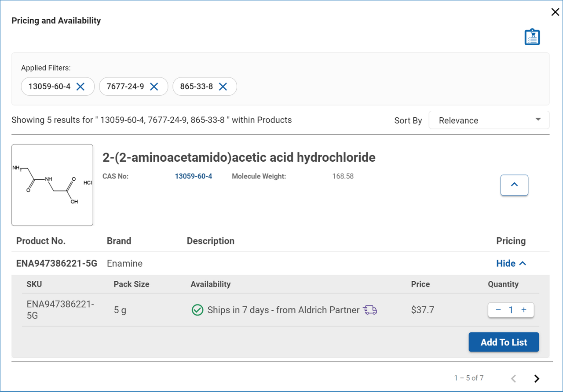
Task: Open the quick order list clipboard icon
Action: click(532, 37)
